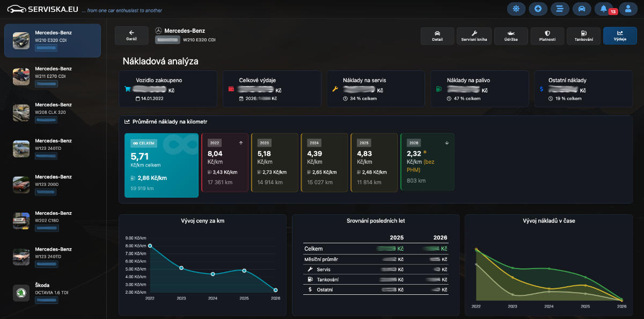
Task: Open the user profile icon
Action: 628,9
